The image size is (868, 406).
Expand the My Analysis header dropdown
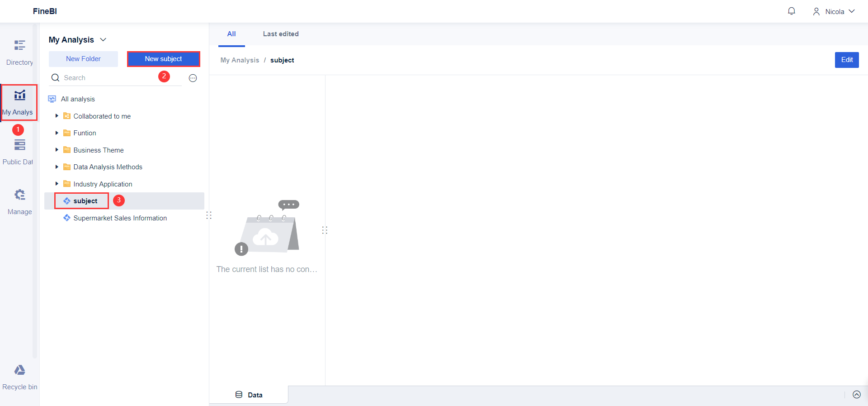point(104,40)
